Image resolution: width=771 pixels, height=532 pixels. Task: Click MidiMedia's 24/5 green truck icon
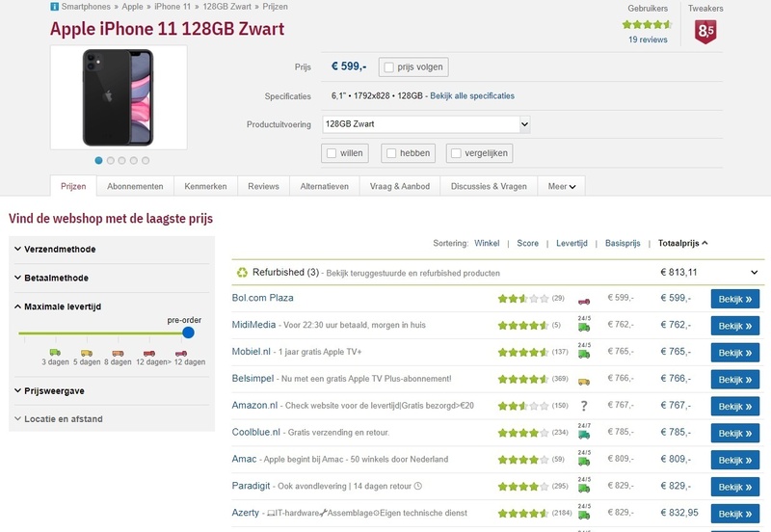click(584, 324)
